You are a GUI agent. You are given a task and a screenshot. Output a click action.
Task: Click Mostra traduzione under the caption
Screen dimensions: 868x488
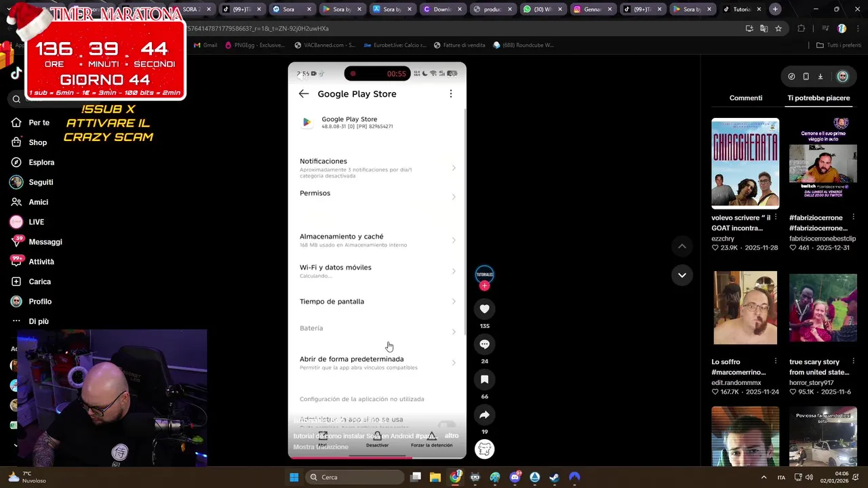[x=321, y=447]
